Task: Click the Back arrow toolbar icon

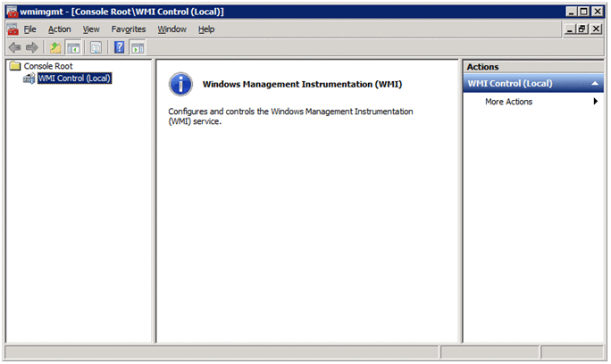Action: pos(15,47)
